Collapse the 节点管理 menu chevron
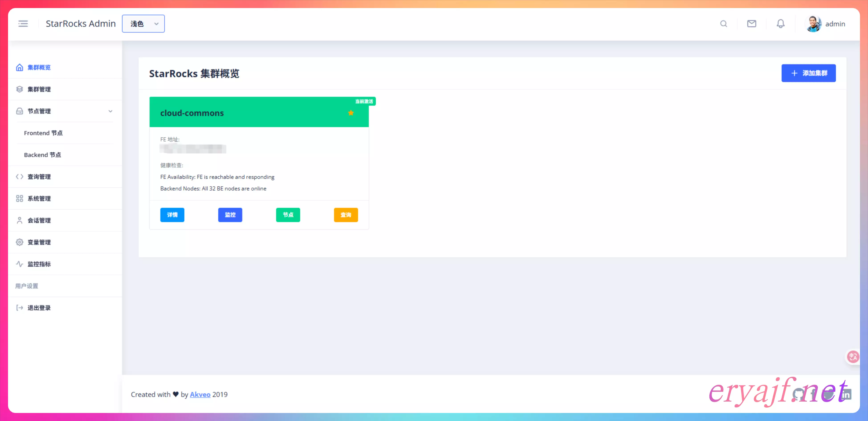The height and width of the screenshot is (421, 868). pos(110,111)
